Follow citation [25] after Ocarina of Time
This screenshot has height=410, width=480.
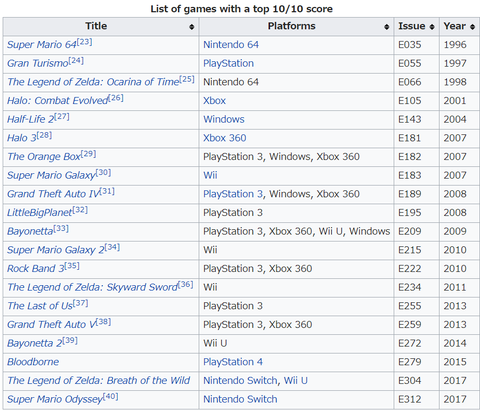coord(187,79)
